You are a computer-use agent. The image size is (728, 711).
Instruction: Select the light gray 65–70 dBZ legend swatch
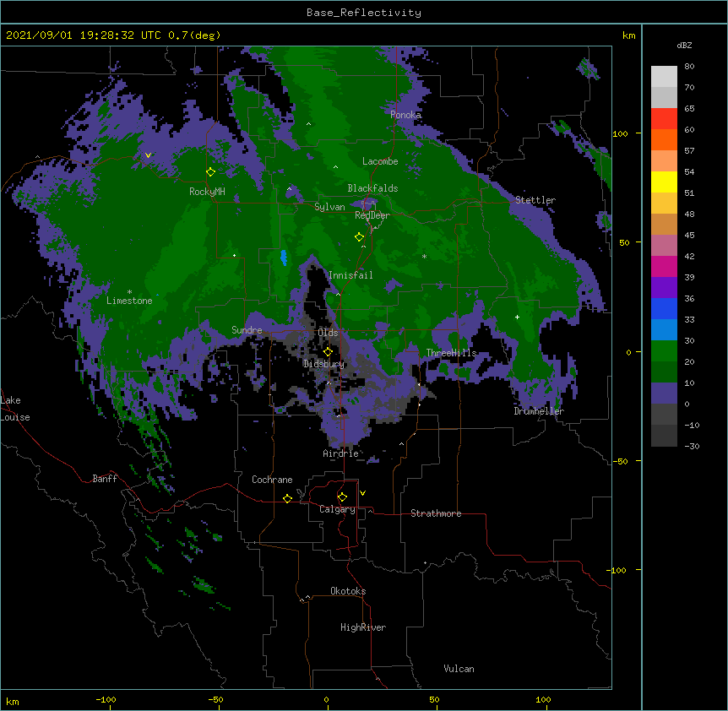point(664,97)
